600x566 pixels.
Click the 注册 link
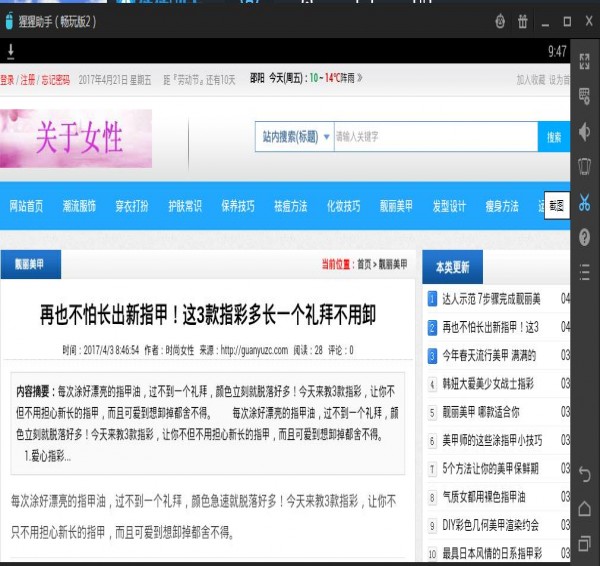point(28,80)
